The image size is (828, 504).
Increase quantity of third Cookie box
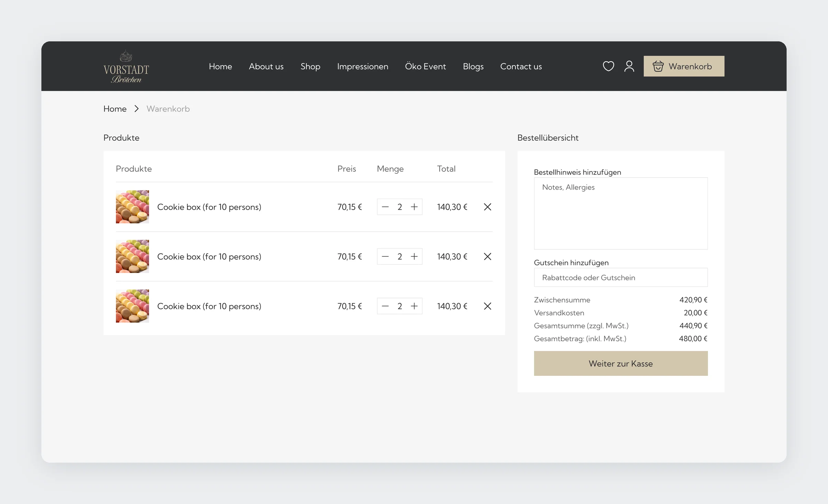coord(414,306)
